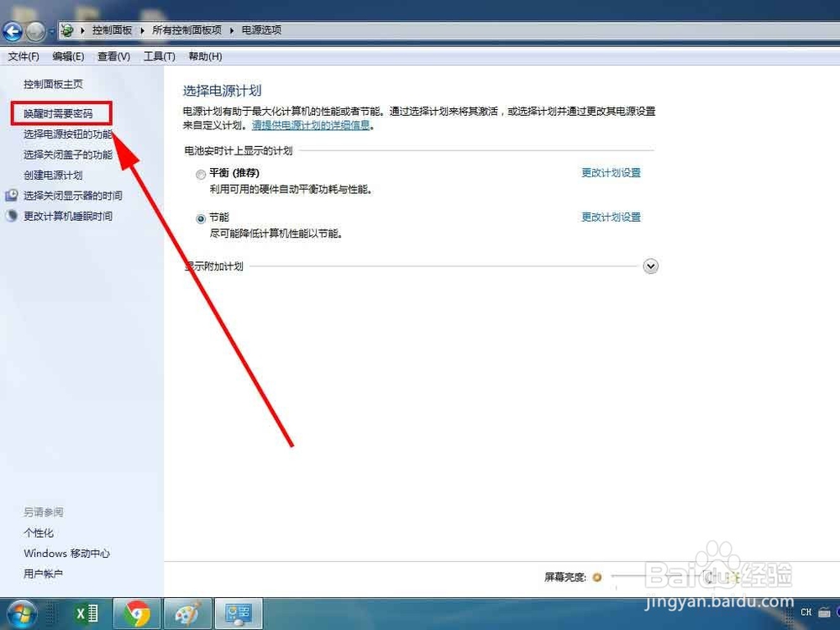Open the 工具(T) menu

click(x=159, y=56)
